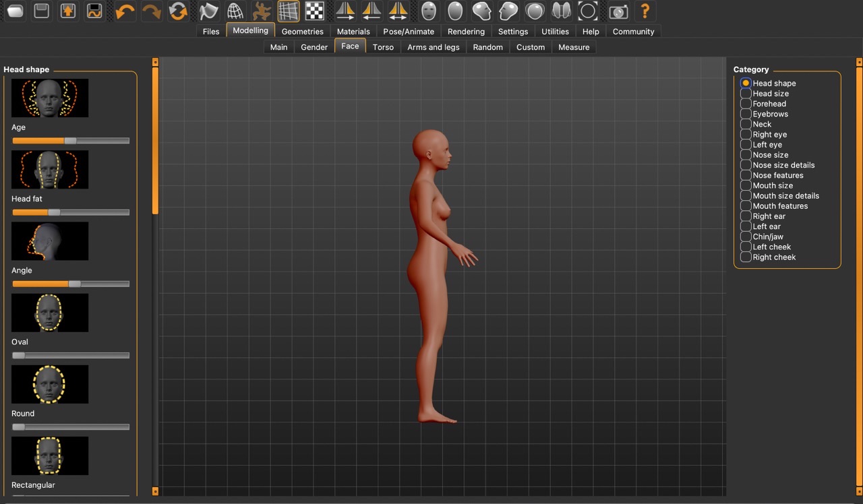Viewport: 863px width, 504px height.
Task: Click the camera screenshot icon
Action: click(x=618, y=11)
